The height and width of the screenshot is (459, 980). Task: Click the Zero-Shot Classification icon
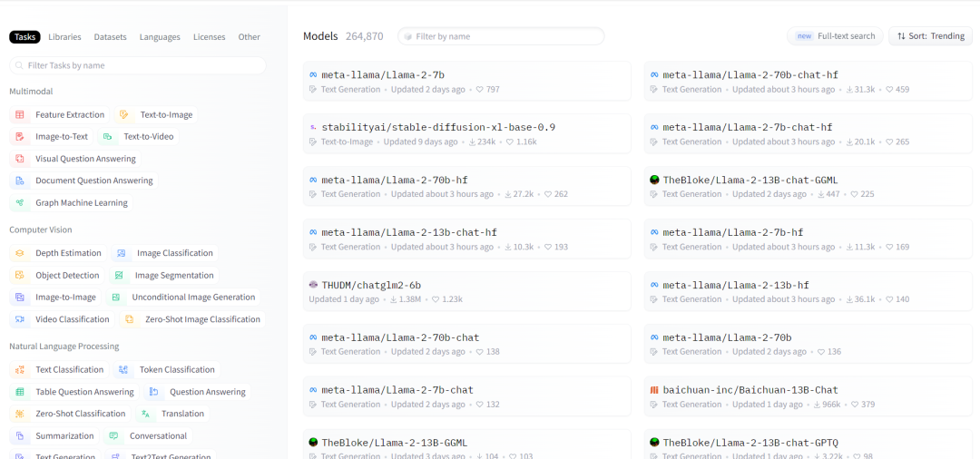click(x=20, y=414)
